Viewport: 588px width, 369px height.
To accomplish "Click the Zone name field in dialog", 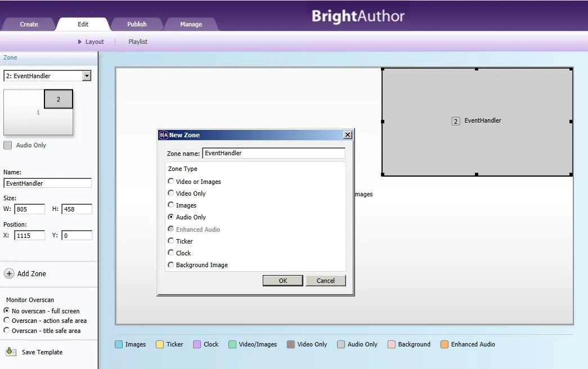I will (274, 153).
